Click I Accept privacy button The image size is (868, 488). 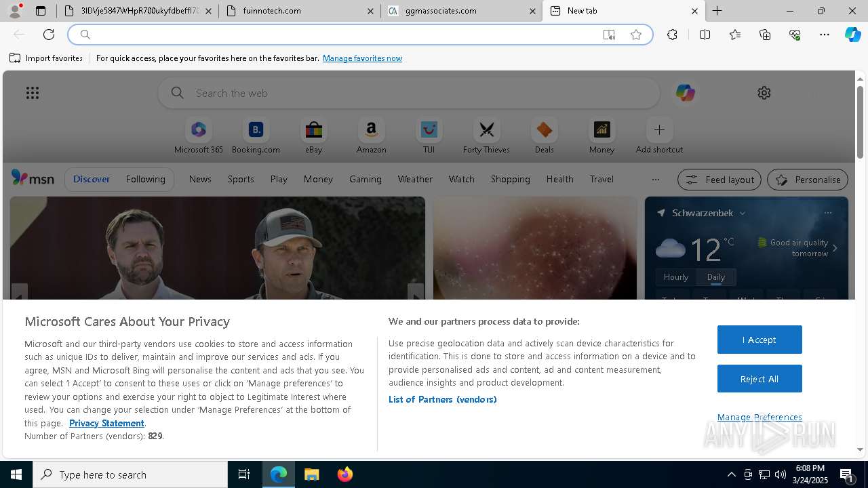click(x=759, y=340)
